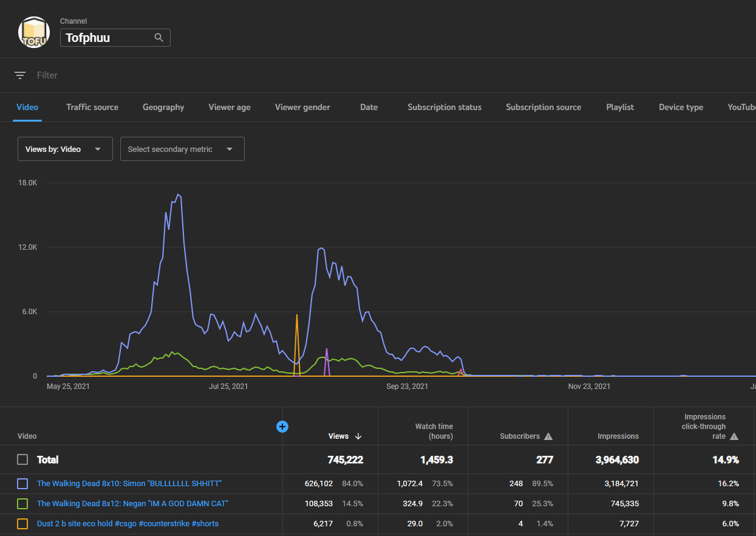Switch to the Viewer gender tab
756x536 pixels.
(x=302, y=107)
